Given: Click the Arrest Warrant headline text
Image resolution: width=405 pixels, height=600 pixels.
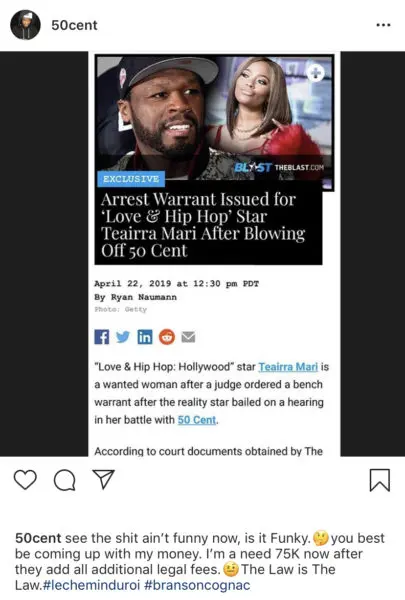Looking at the screenshot, I should tap(203, 225).
